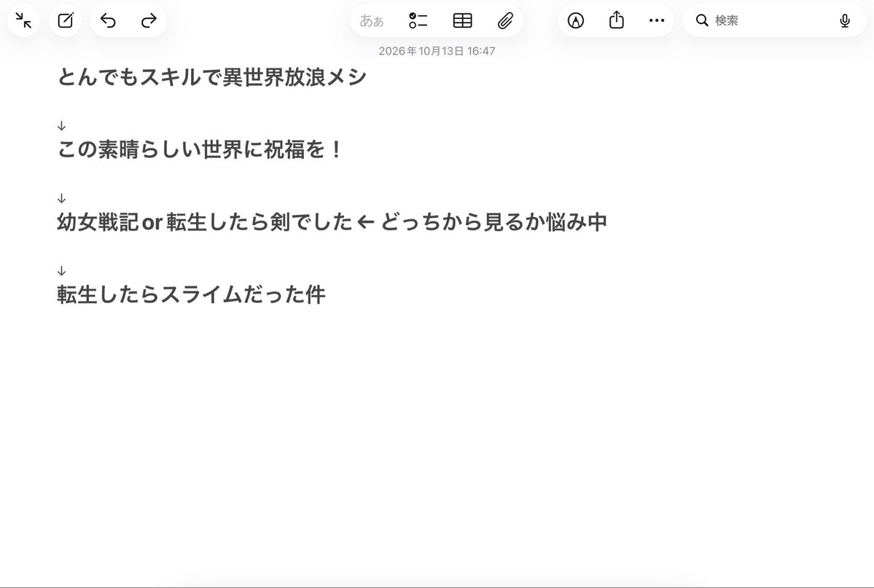Insert a table into the note
The image size is (874, 588).
point(463,20)
